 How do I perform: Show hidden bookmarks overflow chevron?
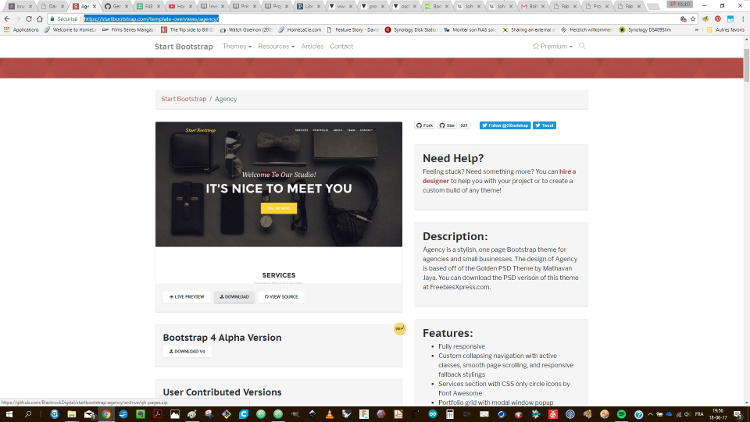click(x=696, y=30)
